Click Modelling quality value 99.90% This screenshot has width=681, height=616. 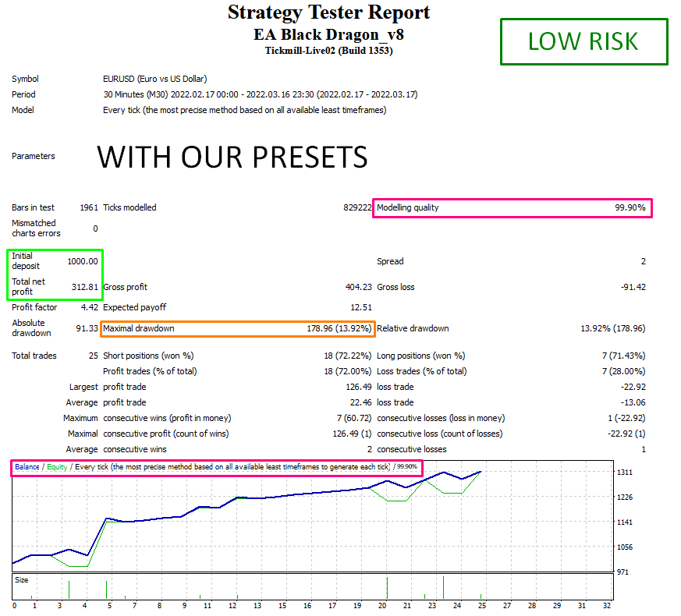coord(630,207)
